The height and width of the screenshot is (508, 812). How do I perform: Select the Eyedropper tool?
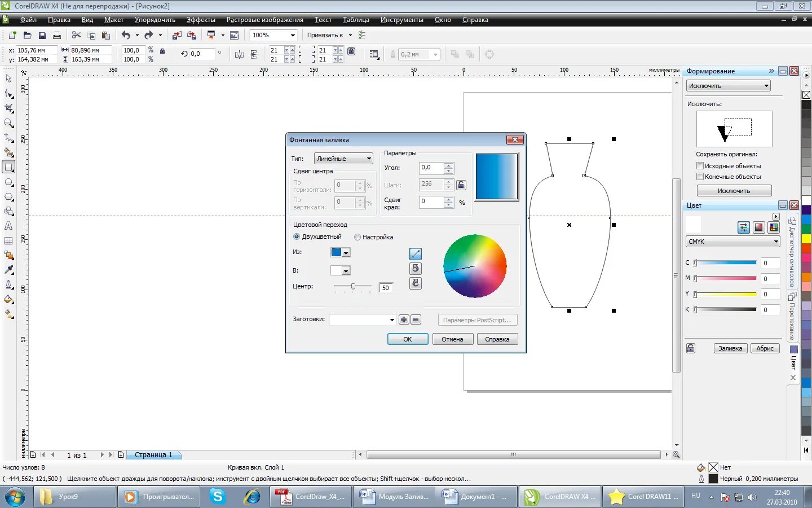[x=8, y=270]
